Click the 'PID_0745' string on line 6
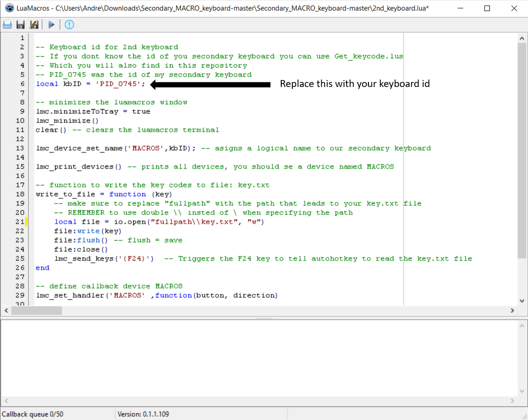 [118, 84]
